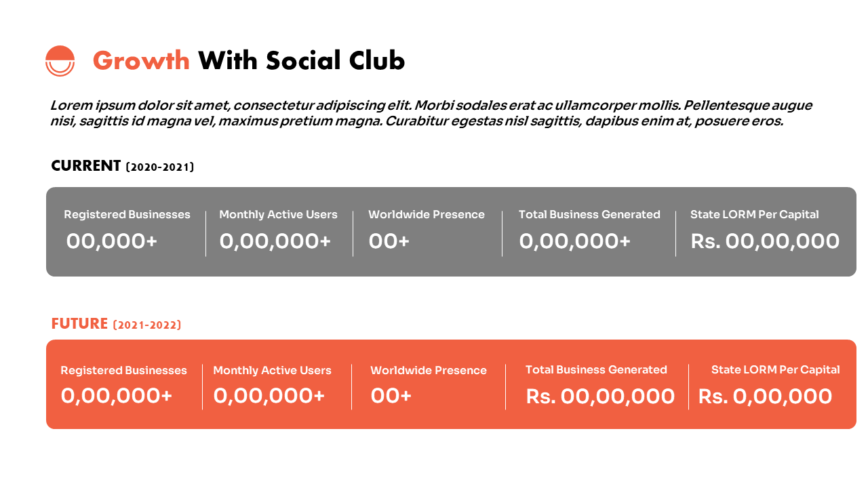Select the gray current stats panel
Screen dimensions: 868x488
451,232
